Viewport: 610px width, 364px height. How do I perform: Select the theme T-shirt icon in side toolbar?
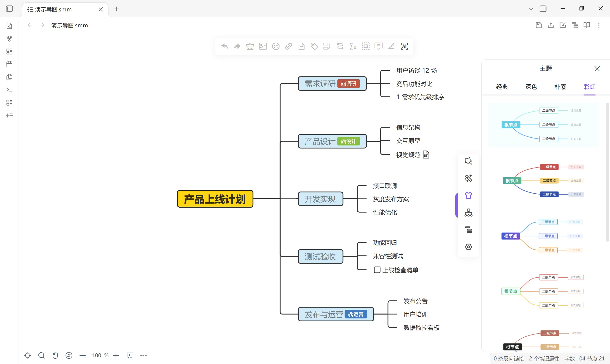[469, 195]
